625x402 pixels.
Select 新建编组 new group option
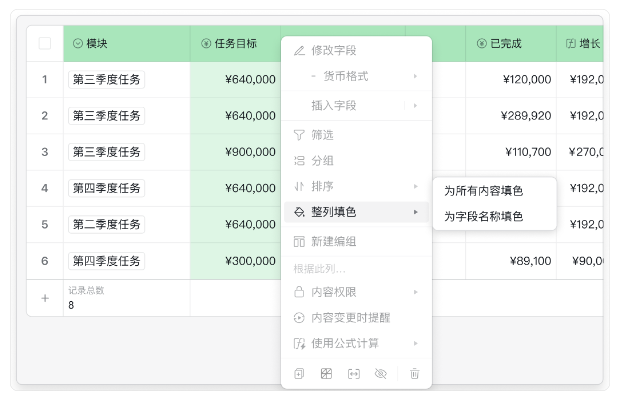(333, 241)
